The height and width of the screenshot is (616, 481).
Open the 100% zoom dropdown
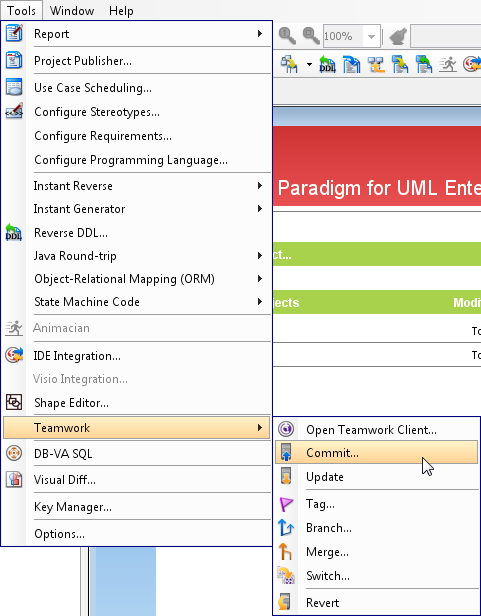point(371,37)
